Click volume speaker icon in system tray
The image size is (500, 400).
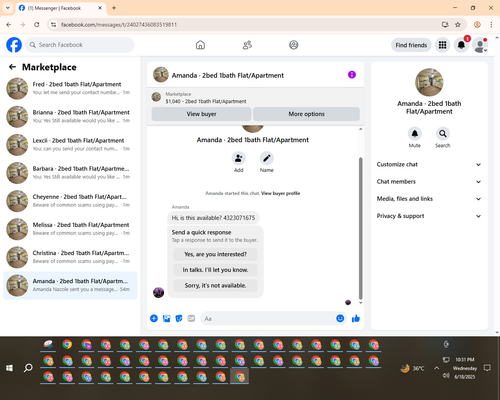(446, 376)
